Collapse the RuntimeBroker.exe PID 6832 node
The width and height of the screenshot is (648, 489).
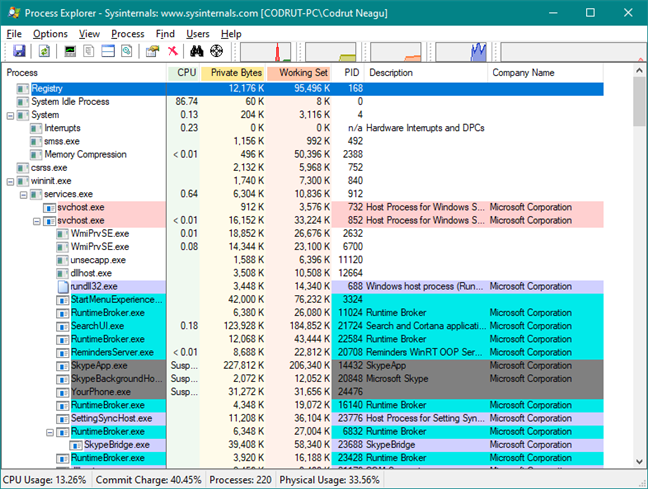click(x=50, y=433)
